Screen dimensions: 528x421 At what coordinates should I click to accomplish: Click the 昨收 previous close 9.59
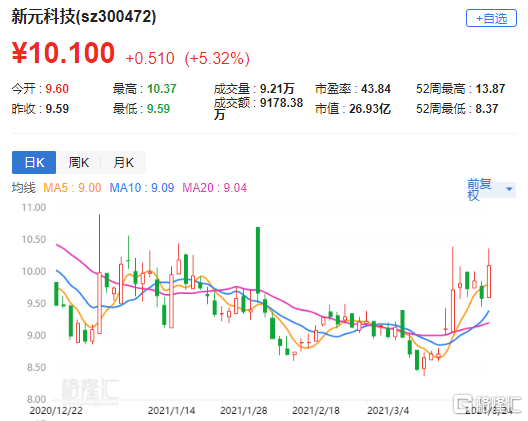point(57,109)
